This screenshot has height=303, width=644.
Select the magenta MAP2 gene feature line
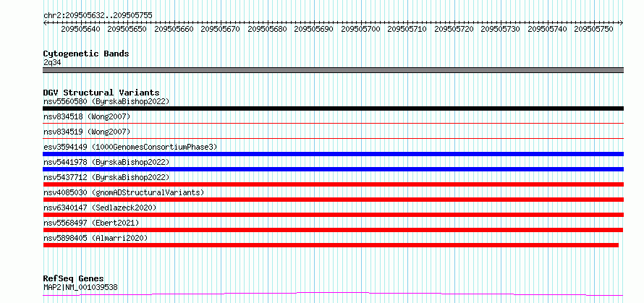click(333, 294)
